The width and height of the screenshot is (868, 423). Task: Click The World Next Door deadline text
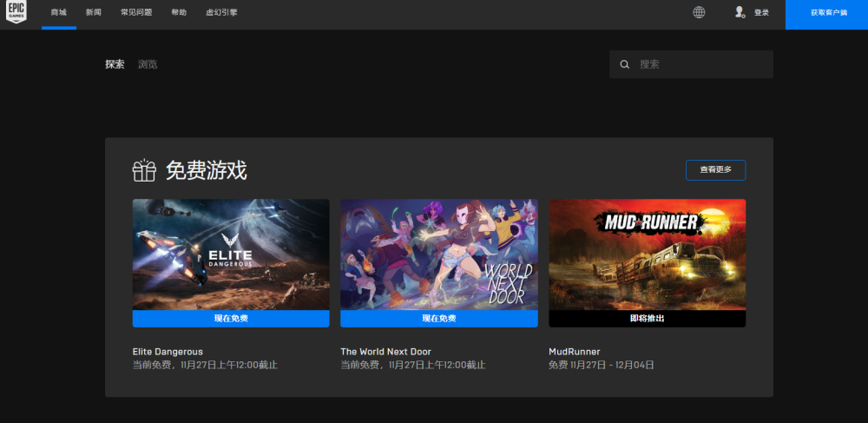pos(413,366)
